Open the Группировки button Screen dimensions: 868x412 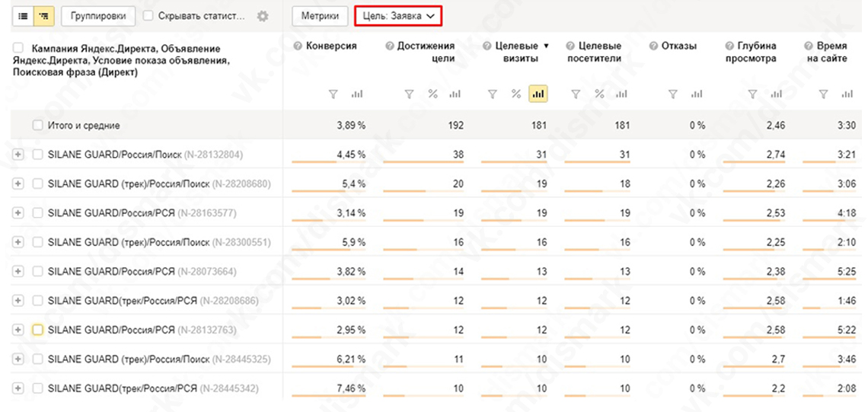pyautogui.click(x=98, y=16)
